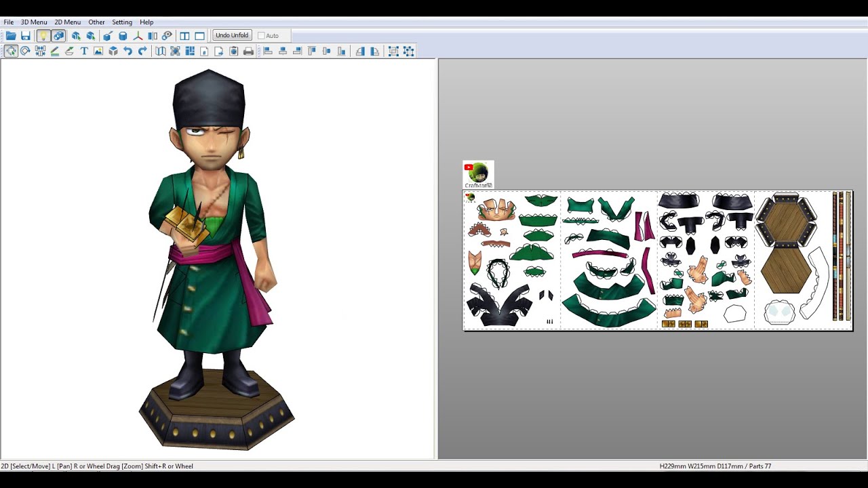
Task: Select the Insert Image tool
Action: click(x=98, y=52)
